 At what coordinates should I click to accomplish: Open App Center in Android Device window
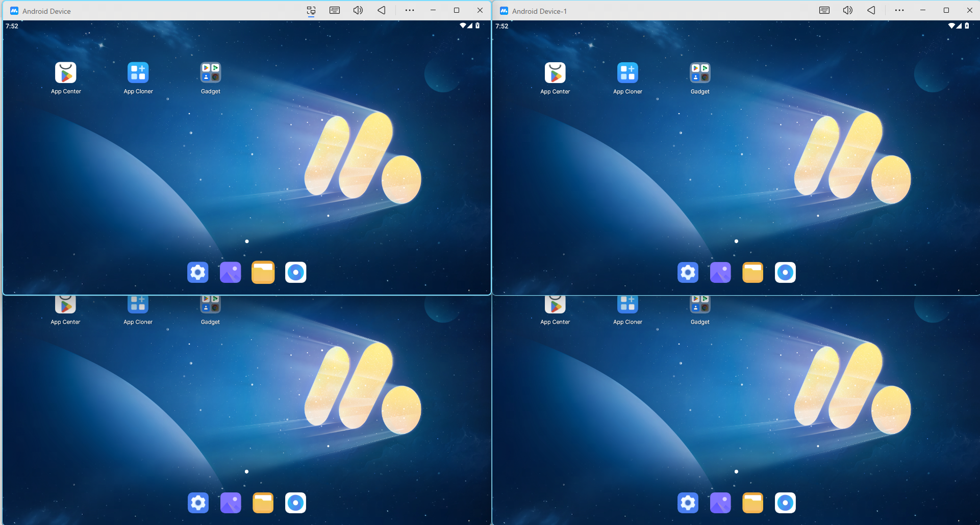pyautogui.click(x=66, y=73)
